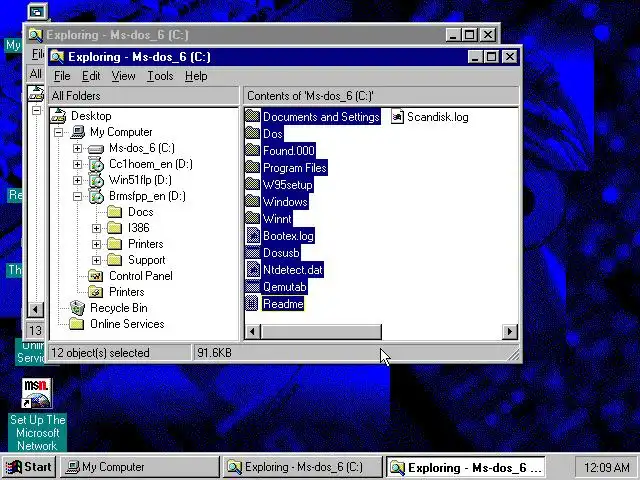Click the Win51flp (D:) CD drive icon

coord(96,180)
